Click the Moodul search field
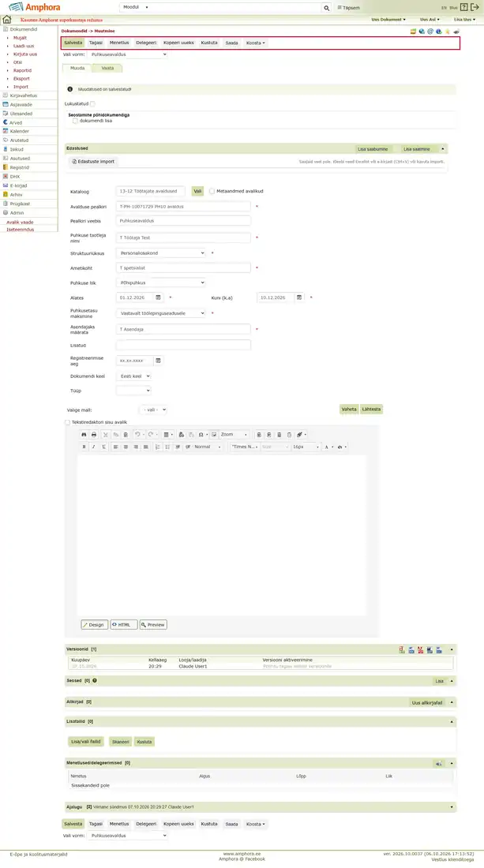 tap(220, 8)
